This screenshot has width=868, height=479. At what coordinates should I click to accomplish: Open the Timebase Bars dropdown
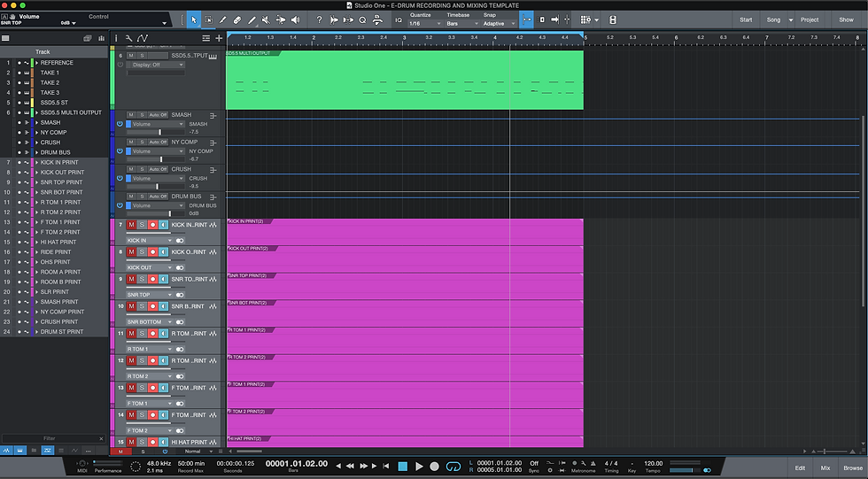click(462, 24)
